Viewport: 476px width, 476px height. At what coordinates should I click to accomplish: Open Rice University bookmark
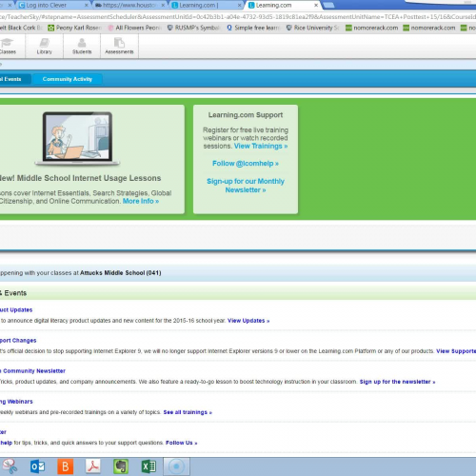pyautogui.click(x=313, y=28)
